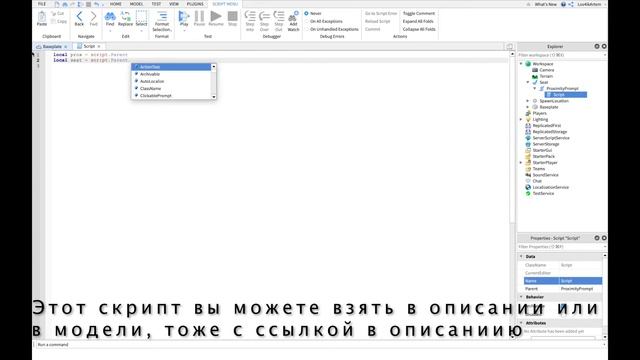The width and height of the screenshot is (640, 360).
Task: Select SoundService in Explorer
Action: [545, 175]
